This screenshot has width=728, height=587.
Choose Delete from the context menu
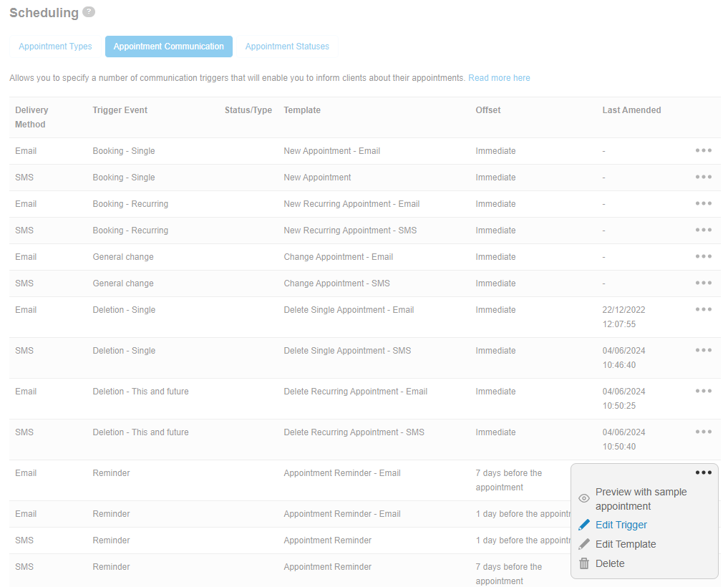(610, 564)
